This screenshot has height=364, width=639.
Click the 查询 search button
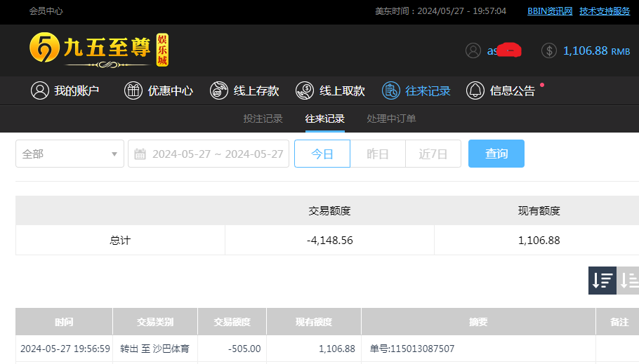point(496,154)
